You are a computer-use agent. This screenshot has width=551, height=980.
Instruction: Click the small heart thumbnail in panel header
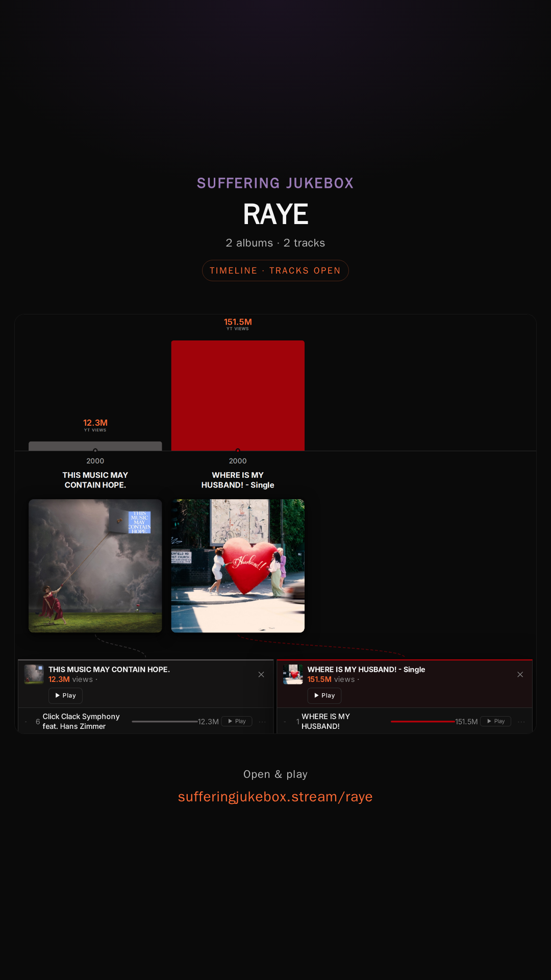[x=293, y=674]
